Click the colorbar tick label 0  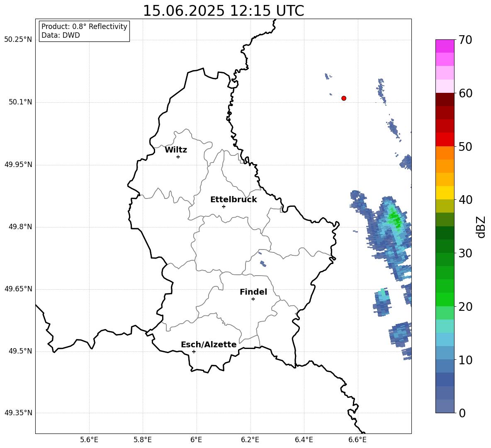pyautogui.click(x=462, y=413)
